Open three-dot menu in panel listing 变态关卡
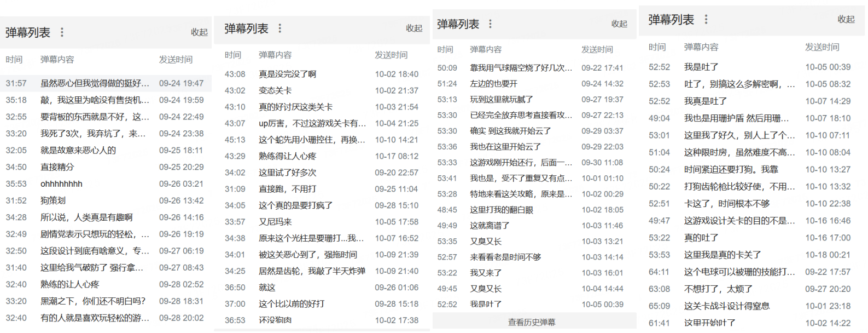The width and height of the screenshot is (868, 333). coord(280,28)
